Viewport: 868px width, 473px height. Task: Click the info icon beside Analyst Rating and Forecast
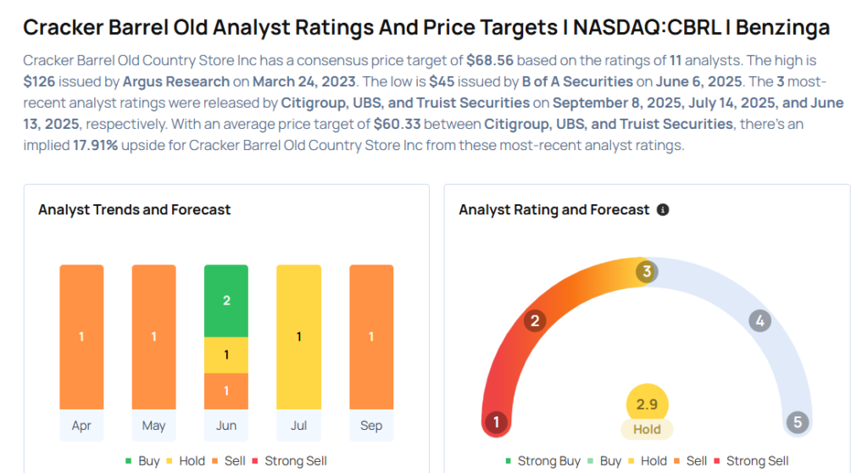[x=663, y=209]
